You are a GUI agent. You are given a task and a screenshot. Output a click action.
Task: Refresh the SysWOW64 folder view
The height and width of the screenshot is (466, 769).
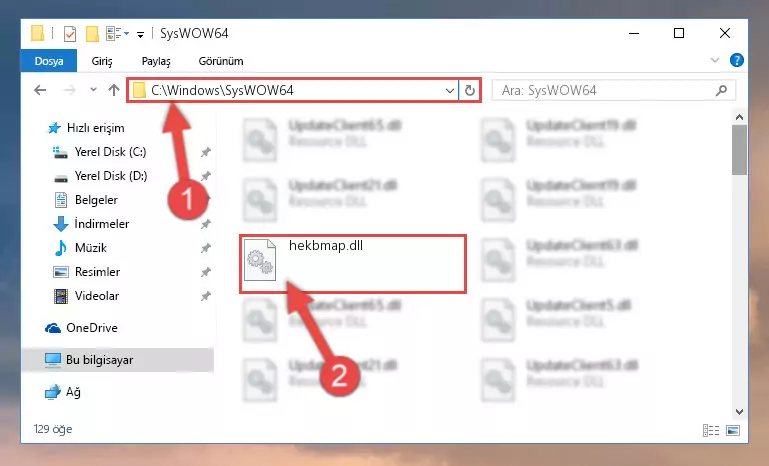[469, 91]
